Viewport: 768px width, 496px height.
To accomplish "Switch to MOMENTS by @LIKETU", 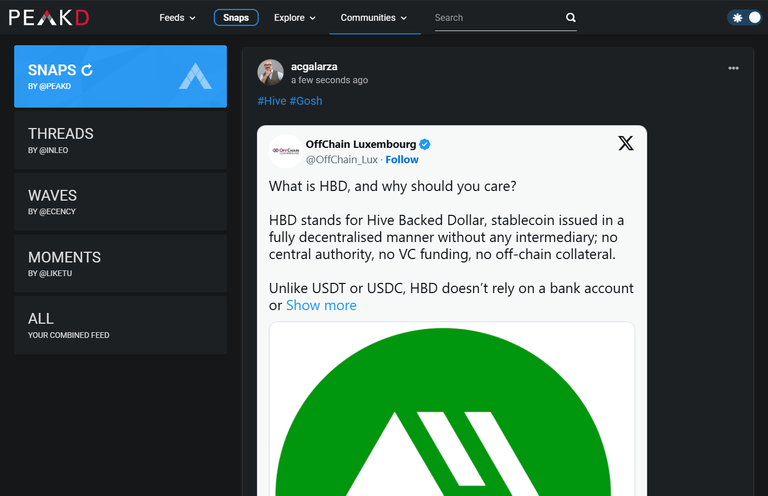I will coord(120,264).
